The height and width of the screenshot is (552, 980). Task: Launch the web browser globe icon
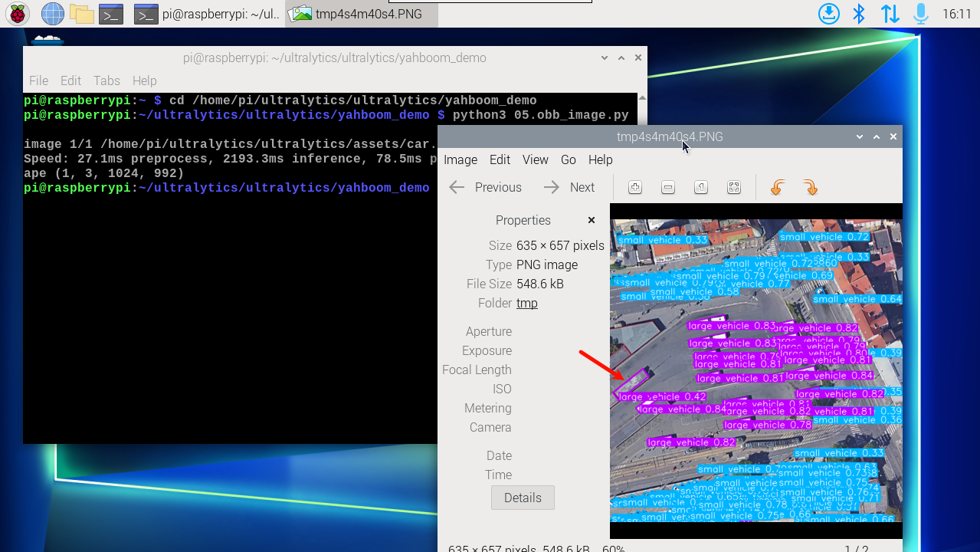52,14
